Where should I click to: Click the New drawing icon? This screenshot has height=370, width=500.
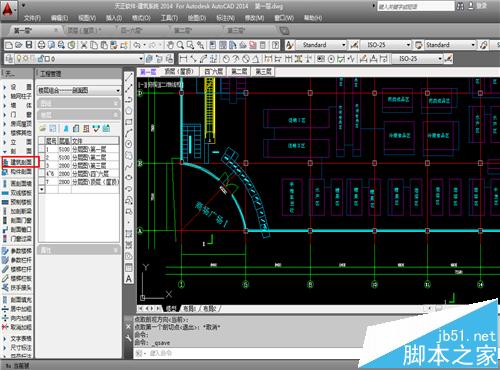pyautogui.click(x=9, y=45)
